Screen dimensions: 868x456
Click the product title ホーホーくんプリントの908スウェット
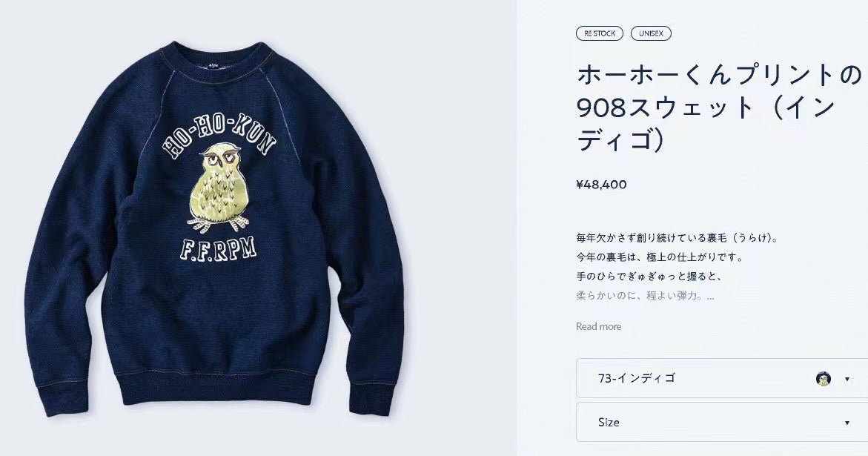tap(720, 107)
